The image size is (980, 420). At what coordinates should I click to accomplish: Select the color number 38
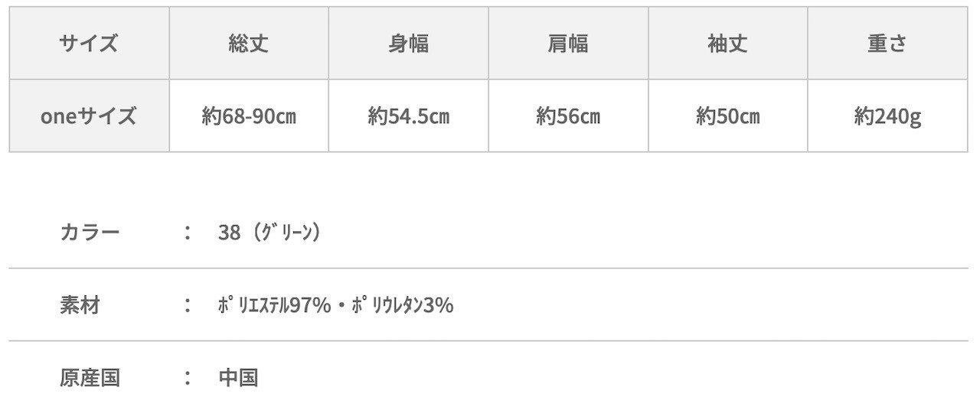[x=229, y=233]
